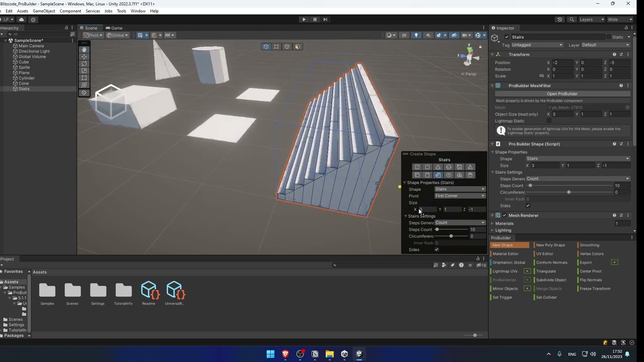This screenshot has height=362, width=644.
Task: Open the Layer Default dropdown
Action: [x=605, y=45]
